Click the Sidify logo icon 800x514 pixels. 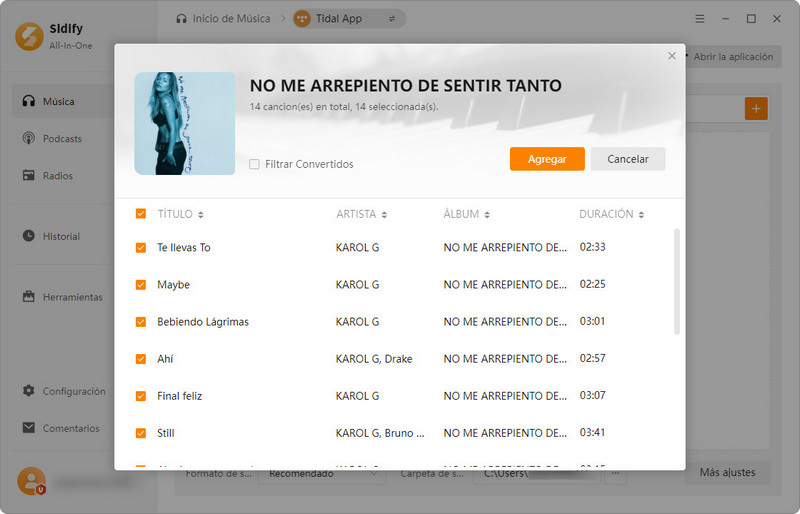click(x=29, y=36)
